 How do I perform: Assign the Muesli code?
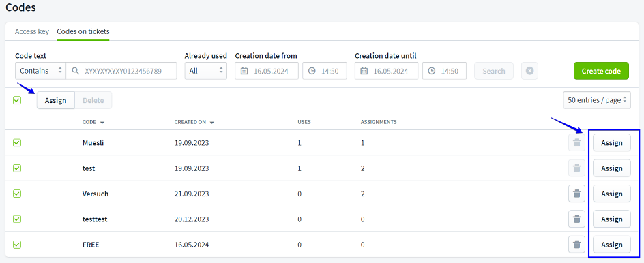click(612, 143)
